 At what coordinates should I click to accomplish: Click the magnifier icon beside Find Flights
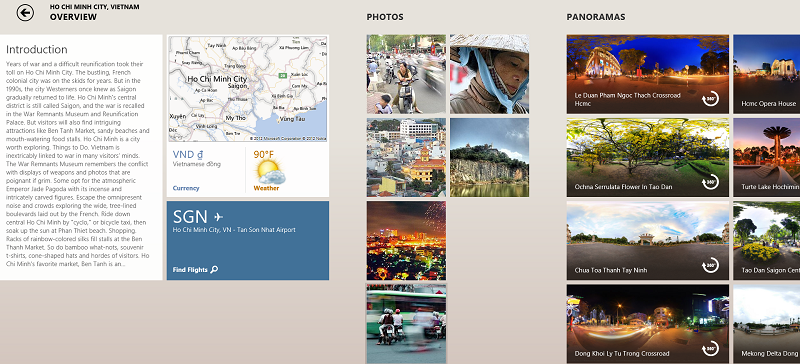(x=214, y=270)
